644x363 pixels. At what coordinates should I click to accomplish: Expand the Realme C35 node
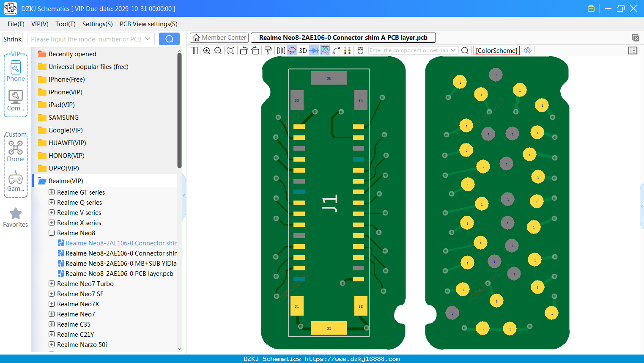52,324
